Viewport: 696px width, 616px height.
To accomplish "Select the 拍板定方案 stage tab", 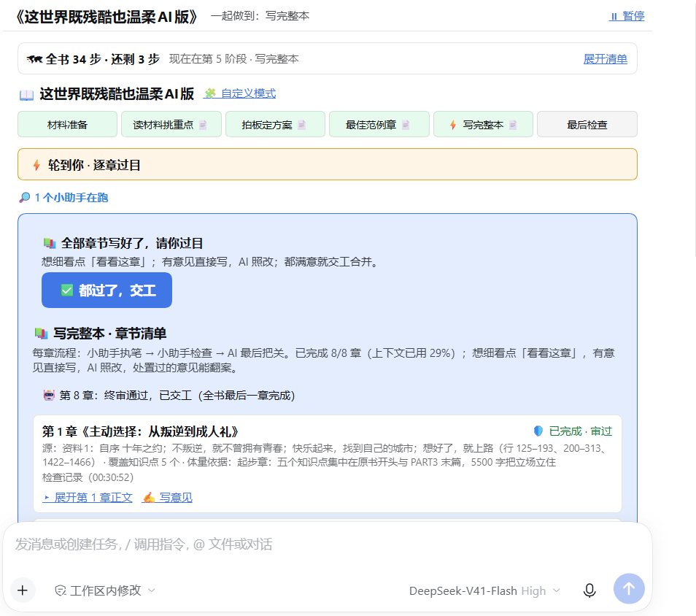I will (275, 124).
